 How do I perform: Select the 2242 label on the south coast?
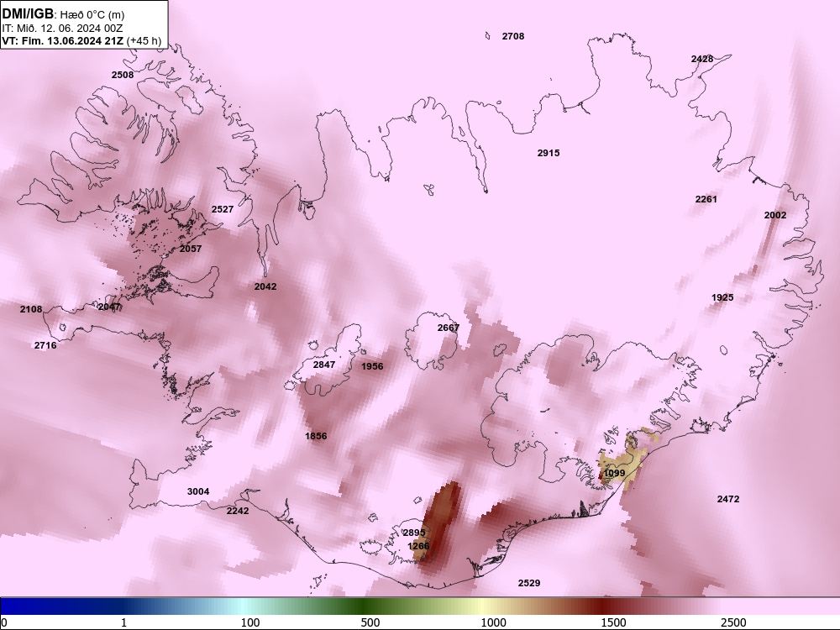238,511
